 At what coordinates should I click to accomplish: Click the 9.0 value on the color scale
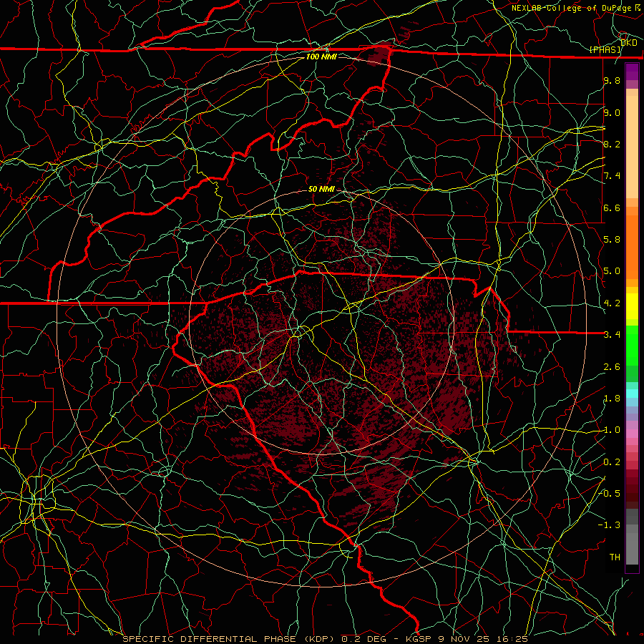(612, 112)
